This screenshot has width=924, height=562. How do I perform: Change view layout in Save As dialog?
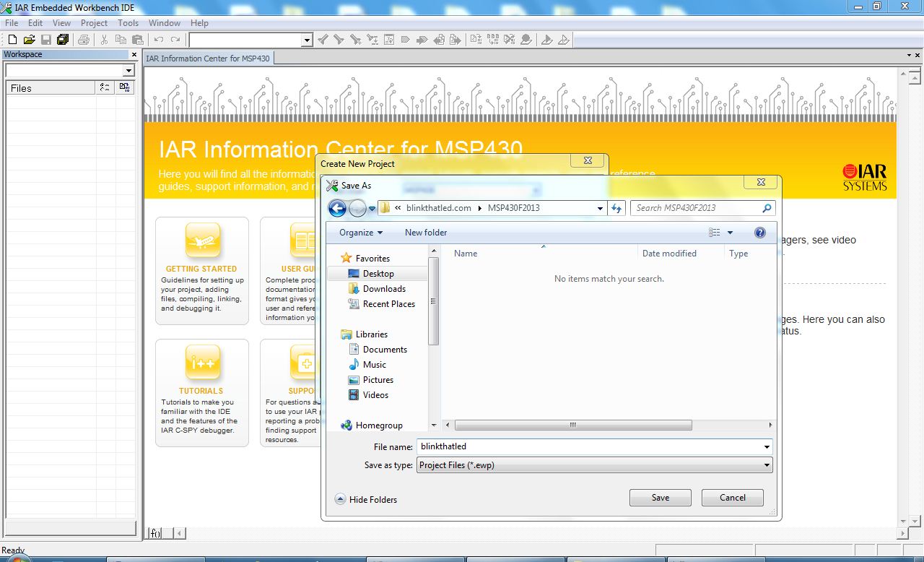715,233
